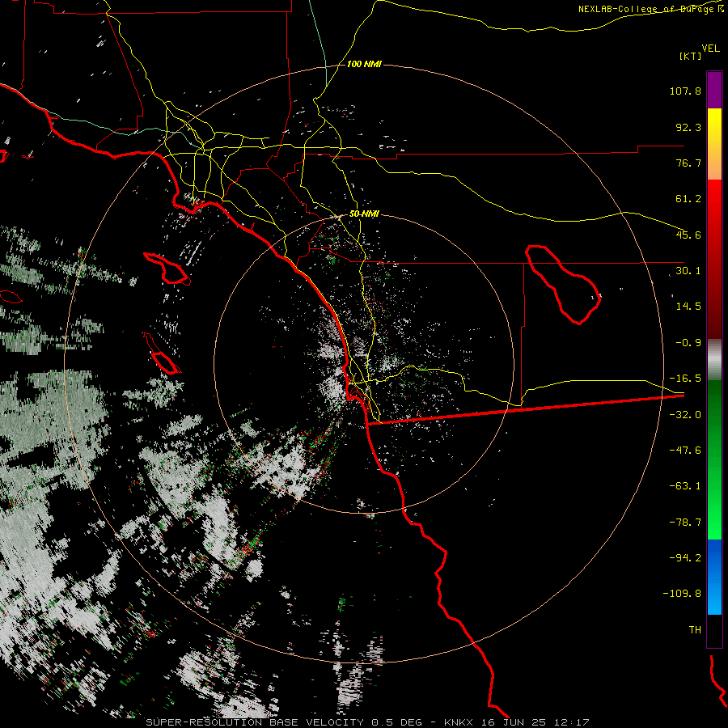Click the 76.7 scale value

point(688,163)
